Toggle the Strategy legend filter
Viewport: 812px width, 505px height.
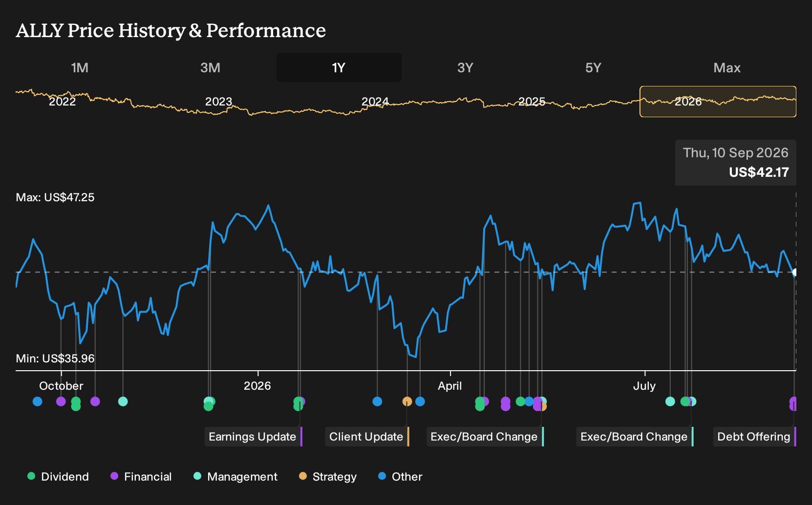click(x=328, y=477)
